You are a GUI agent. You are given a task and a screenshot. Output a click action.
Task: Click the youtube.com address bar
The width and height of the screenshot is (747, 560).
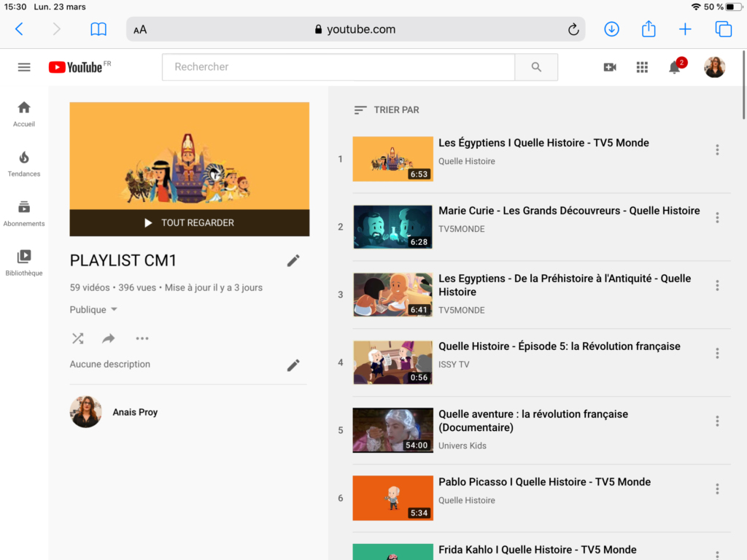tap(355, 29)
